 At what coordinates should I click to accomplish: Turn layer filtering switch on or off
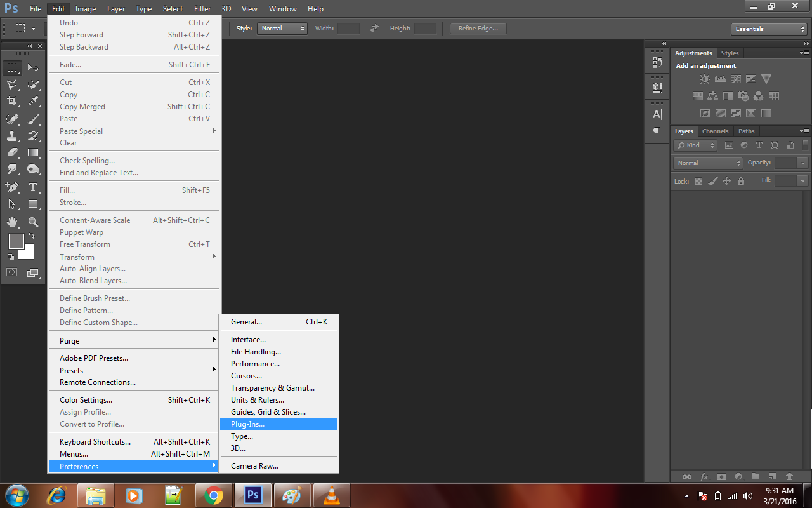(x=805, y=145)
